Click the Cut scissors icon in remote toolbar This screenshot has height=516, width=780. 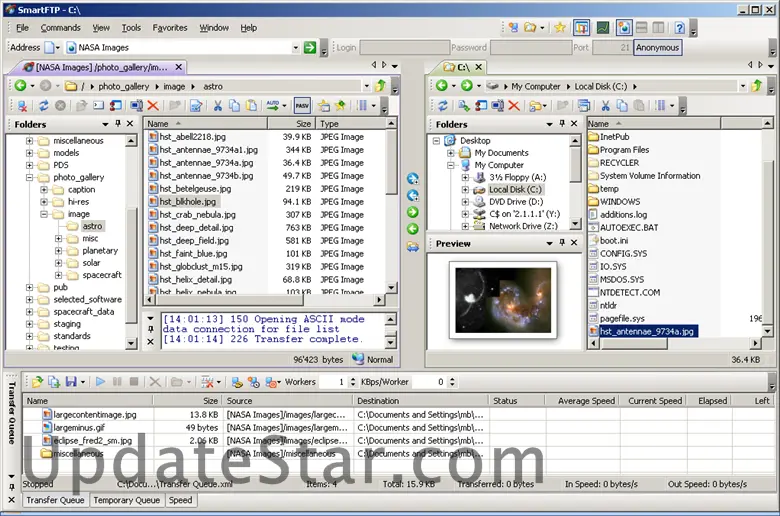pyautogui.click(x=217, y=105)
